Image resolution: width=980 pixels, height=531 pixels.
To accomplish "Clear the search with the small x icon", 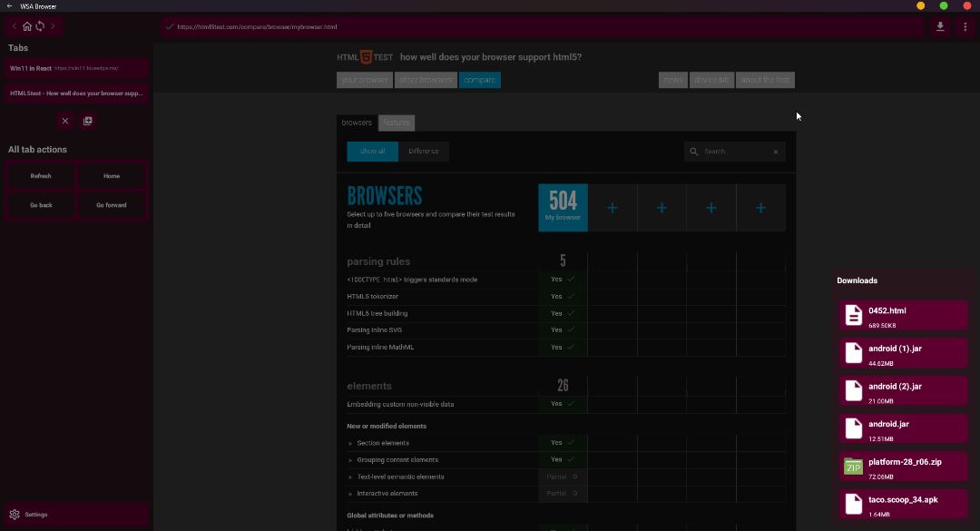I will pyautogui.click(x=776, y=152).
